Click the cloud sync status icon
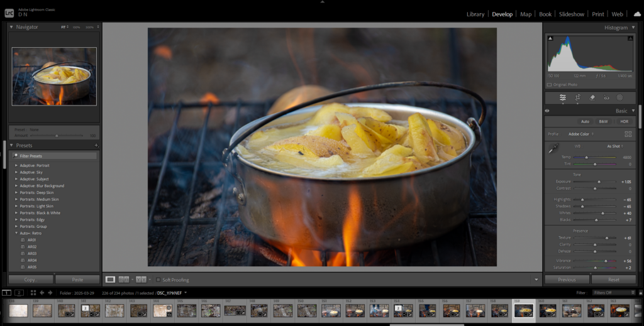Image resolution: width=644 pixels, height=326 pixels. click(637, 14)
